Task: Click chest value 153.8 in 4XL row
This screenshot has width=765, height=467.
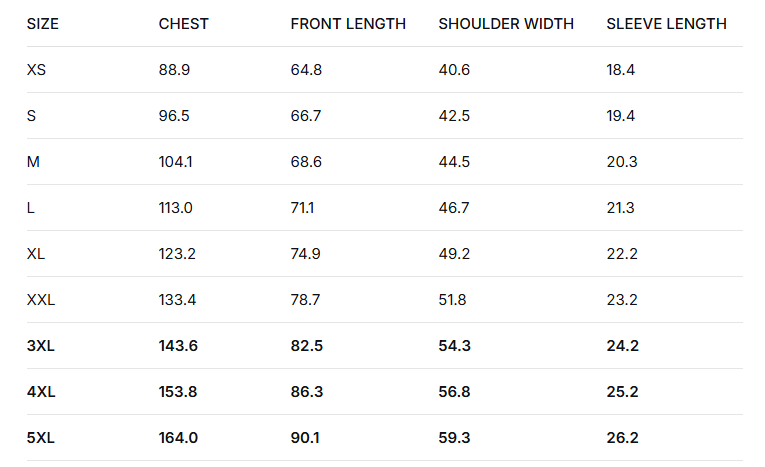Action: (x=178, y=392)
